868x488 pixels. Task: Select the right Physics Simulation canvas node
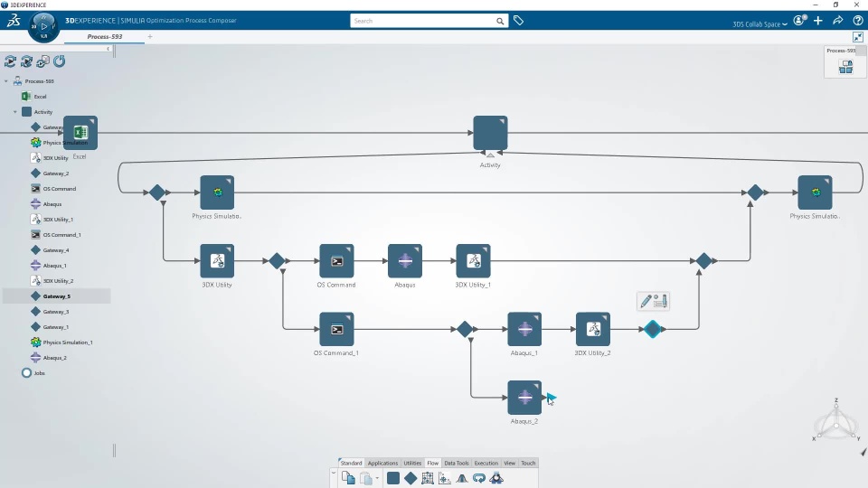(x=815, y=192)
